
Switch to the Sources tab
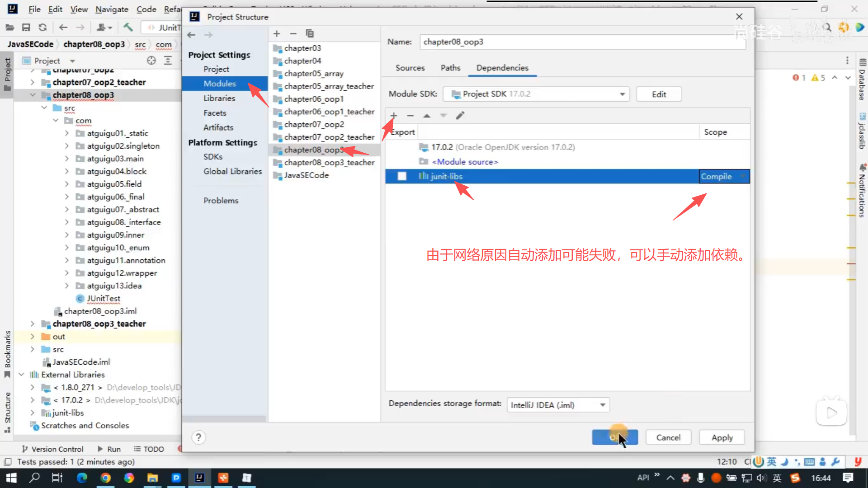[x=410, y=68]
